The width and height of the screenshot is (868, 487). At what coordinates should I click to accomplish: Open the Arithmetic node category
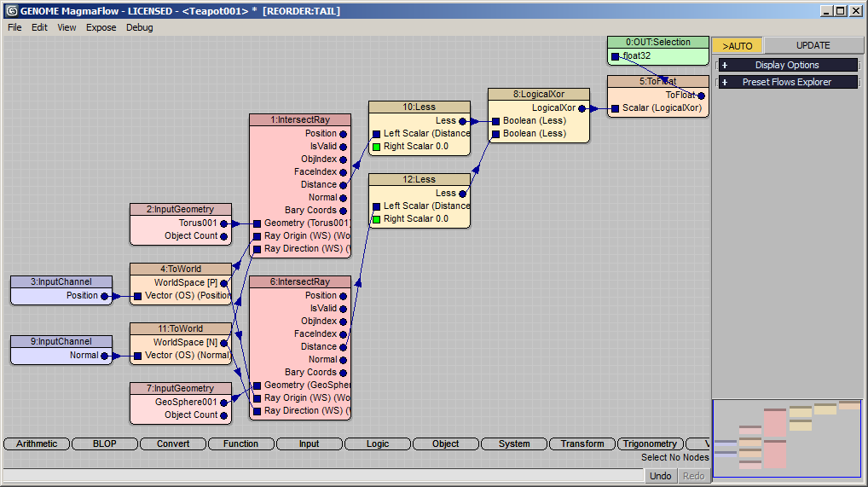37,444
